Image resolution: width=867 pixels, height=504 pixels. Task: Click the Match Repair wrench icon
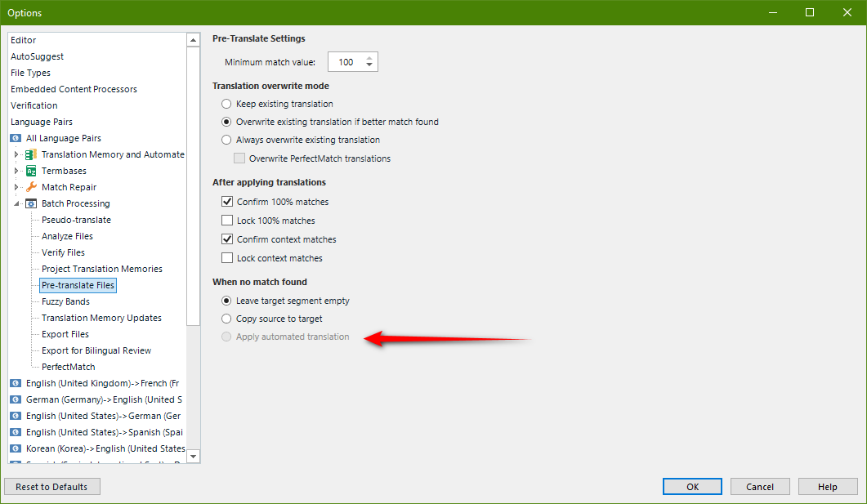tap(31, 187)
